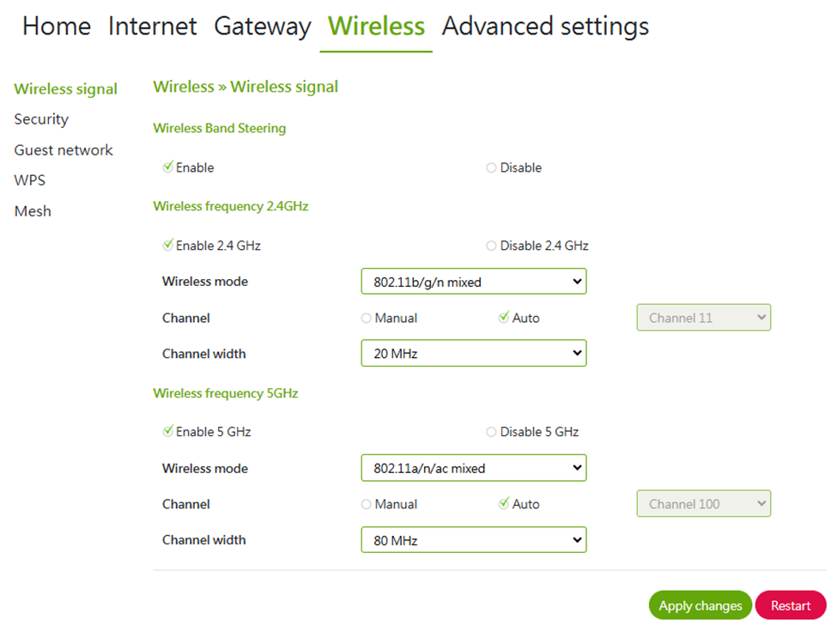Set 5GHz channel to Manual
The image size is (837, 644).
pos(367,505)
